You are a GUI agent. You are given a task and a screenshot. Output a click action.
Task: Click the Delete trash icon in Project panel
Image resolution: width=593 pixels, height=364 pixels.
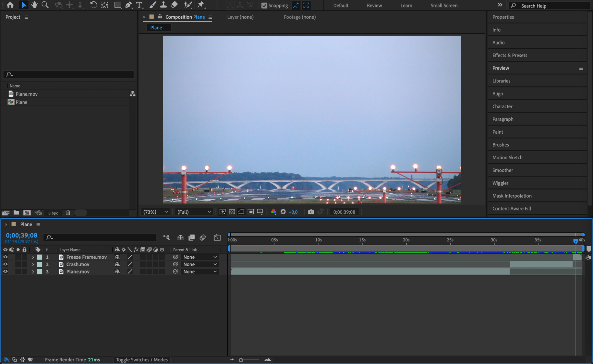coord(68,212)
